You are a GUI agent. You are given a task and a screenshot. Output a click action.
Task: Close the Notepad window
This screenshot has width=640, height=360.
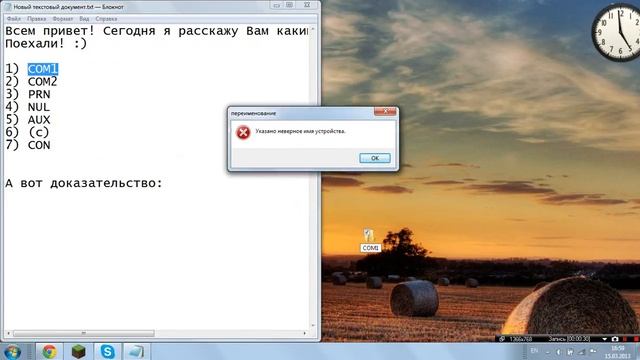307,5
